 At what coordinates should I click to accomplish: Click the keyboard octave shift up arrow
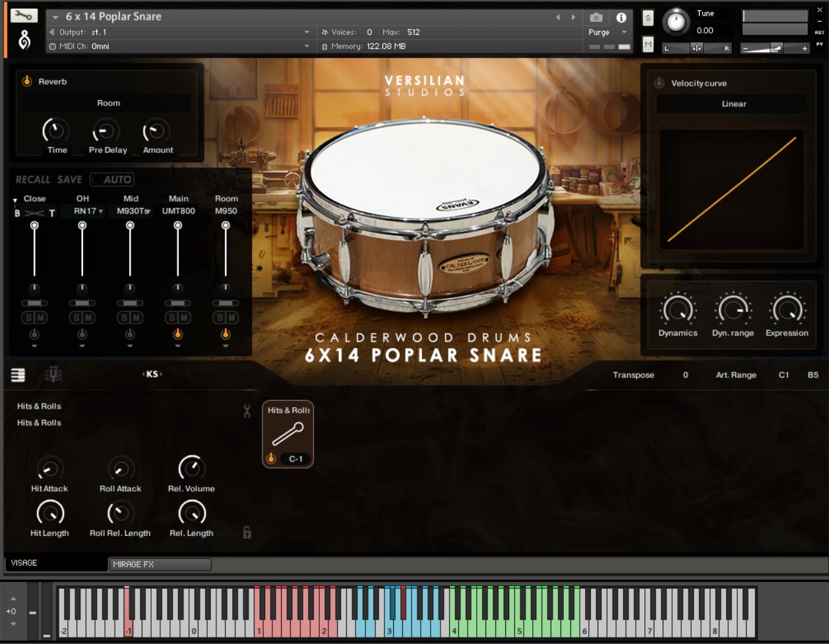coord(13,599)
